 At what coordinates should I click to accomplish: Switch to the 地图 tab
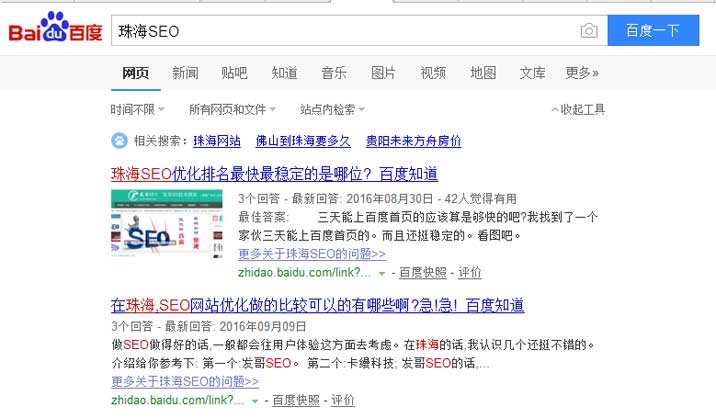(483, 73)
